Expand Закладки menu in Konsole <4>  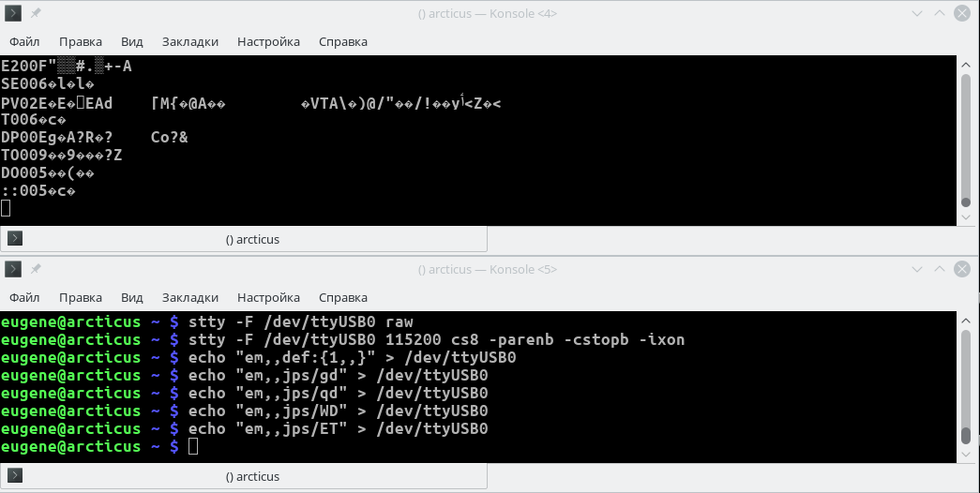[189, 41]
